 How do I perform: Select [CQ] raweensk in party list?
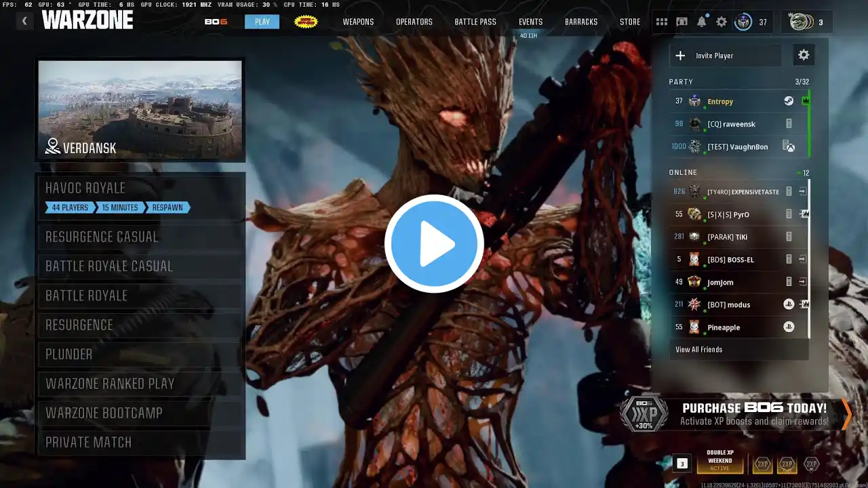[x=738, y=124]
